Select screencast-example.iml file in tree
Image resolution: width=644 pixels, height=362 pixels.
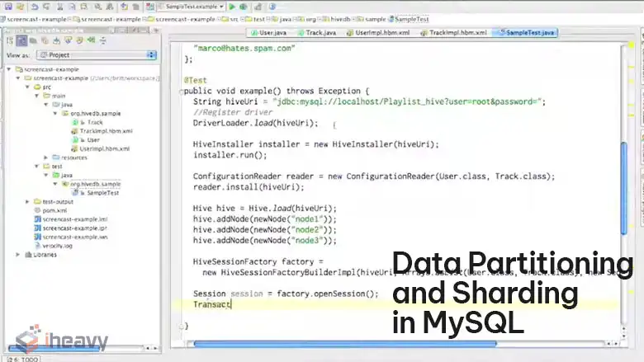[x=75, y=219]
